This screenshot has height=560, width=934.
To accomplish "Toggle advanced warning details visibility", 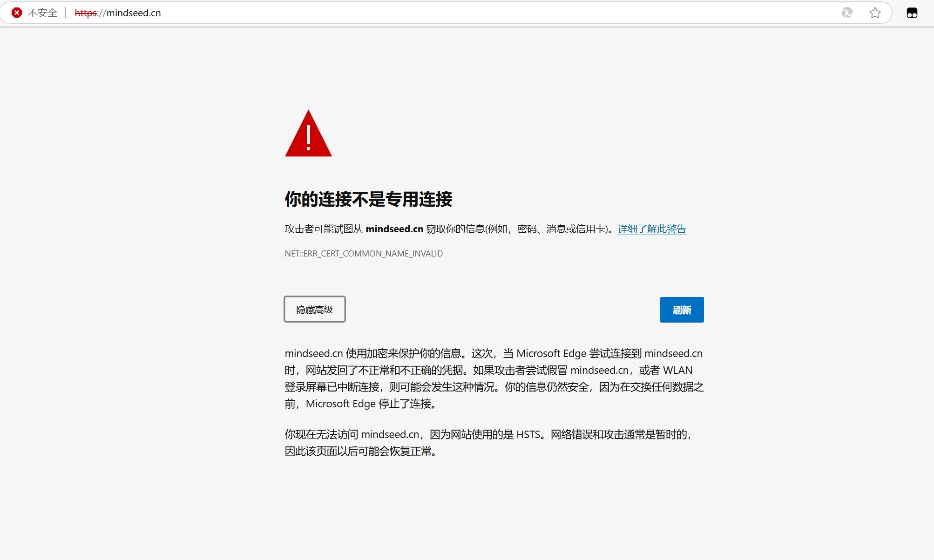I will 314,309.
